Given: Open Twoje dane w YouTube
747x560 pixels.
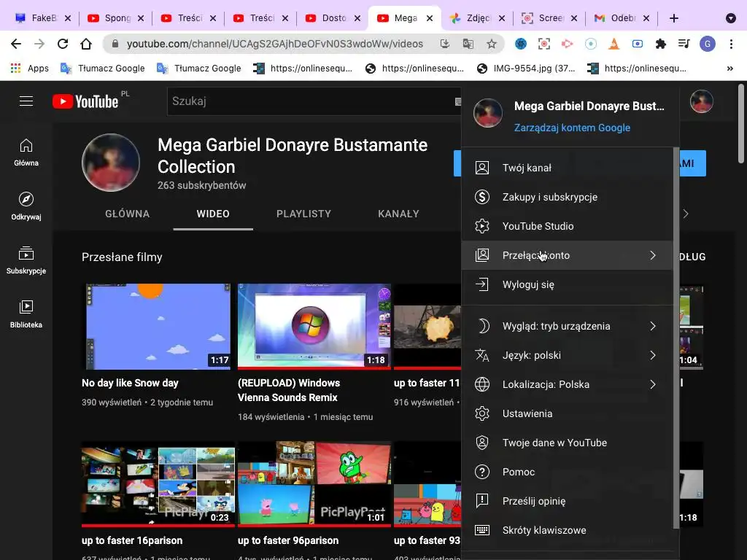Looking at the screenshot, I should point(567,443).
